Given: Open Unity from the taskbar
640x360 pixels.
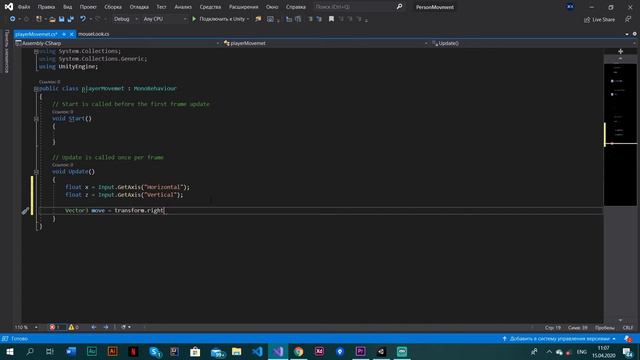Looking at the screenshot, I should pyautogui.click(x=381, y=351).
